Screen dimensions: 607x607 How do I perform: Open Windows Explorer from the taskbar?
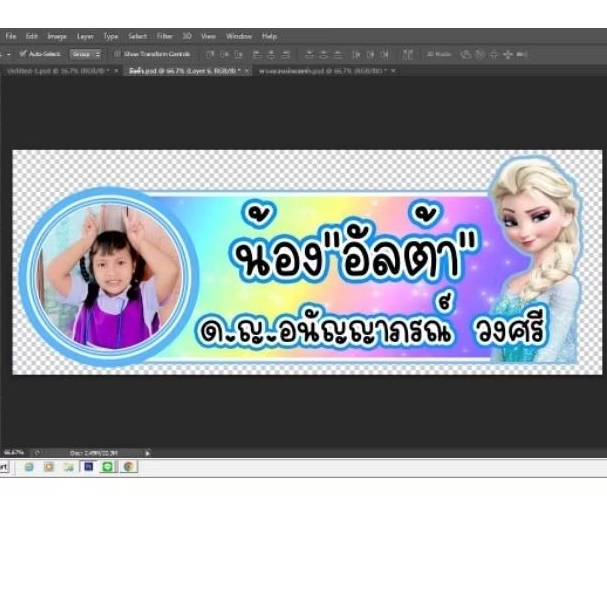click(69, 467)
